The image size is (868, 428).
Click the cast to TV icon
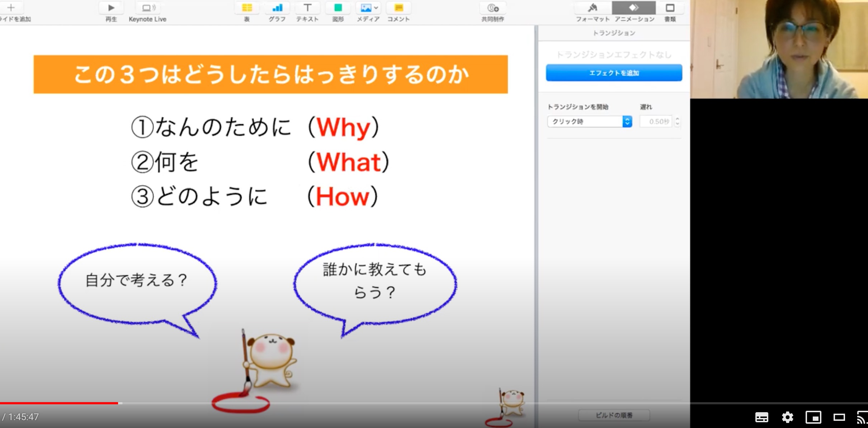862,417
